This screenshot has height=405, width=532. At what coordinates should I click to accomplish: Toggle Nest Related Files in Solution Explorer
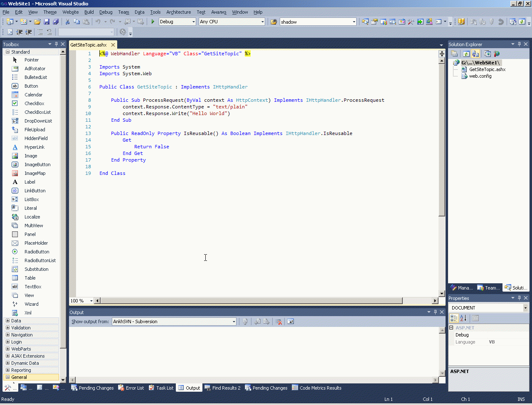475,54
